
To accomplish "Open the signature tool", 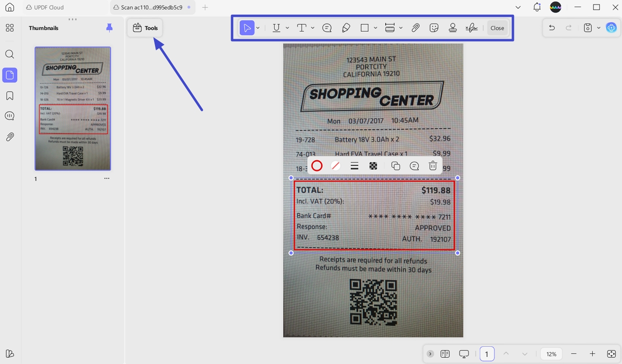I will tap(471, 28).
